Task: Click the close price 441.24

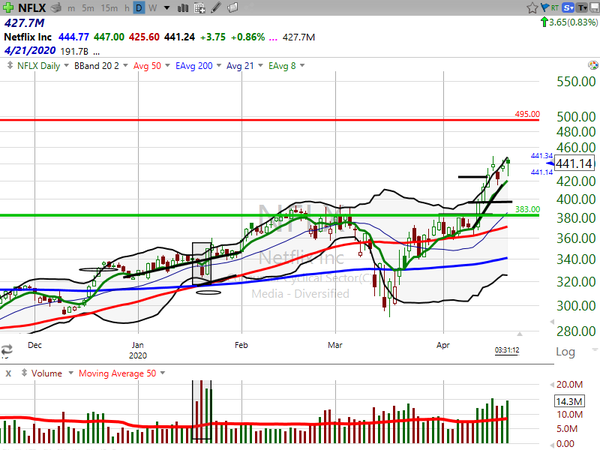Action: 179,37
